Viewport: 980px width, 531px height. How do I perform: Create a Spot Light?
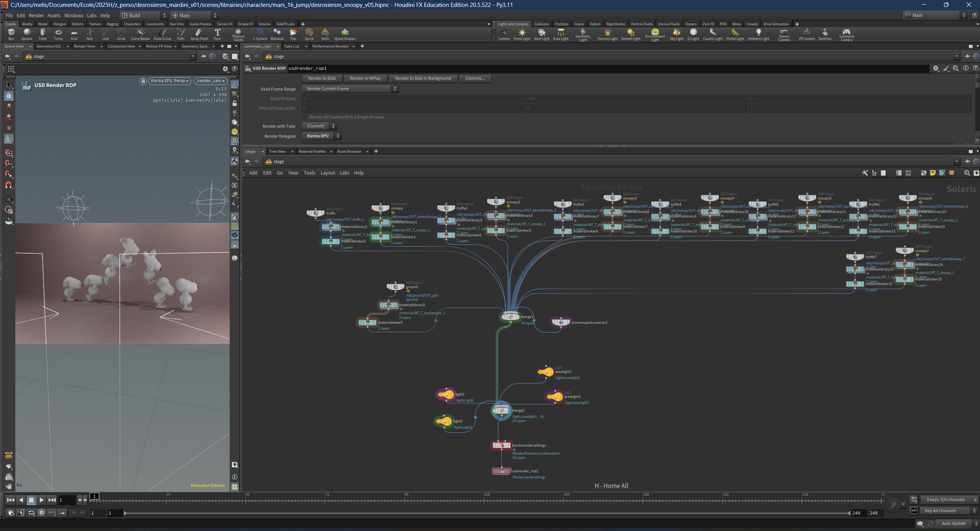[x=542, y=34]
